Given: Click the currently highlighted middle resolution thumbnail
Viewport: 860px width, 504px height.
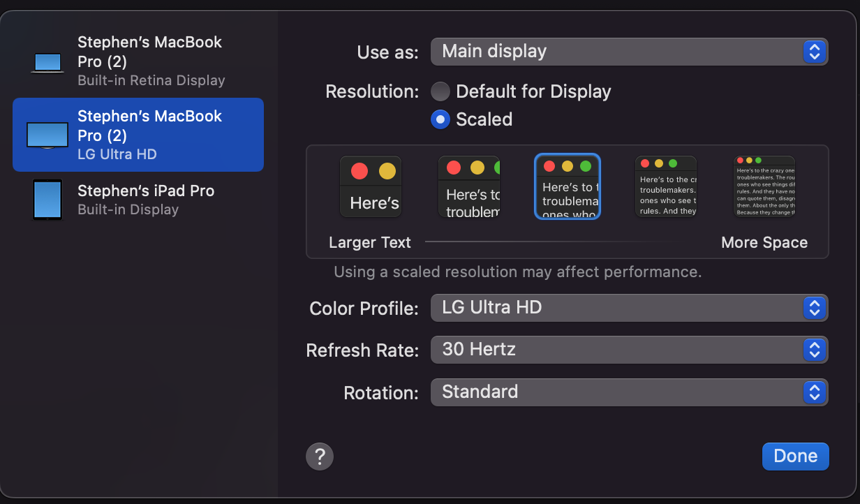Looking at the screenshot, I should coord(567,186).
